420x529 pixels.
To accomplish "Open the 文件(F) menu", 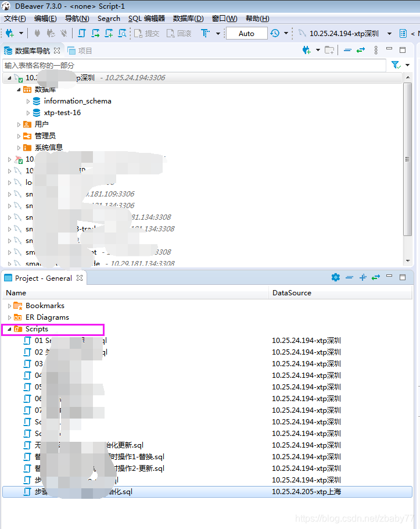I will pos(15,19).
